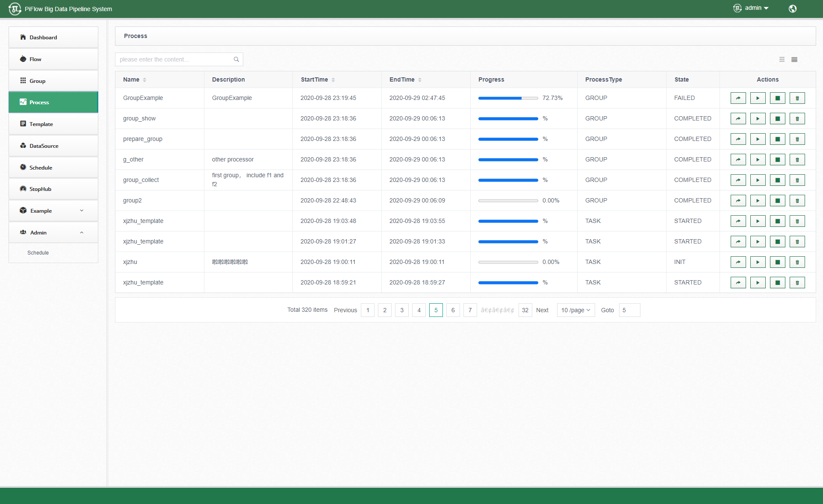Screen dimensions: 823x504
Task: Delete the prepare_group process via trash icon
Action: [797, 139]
